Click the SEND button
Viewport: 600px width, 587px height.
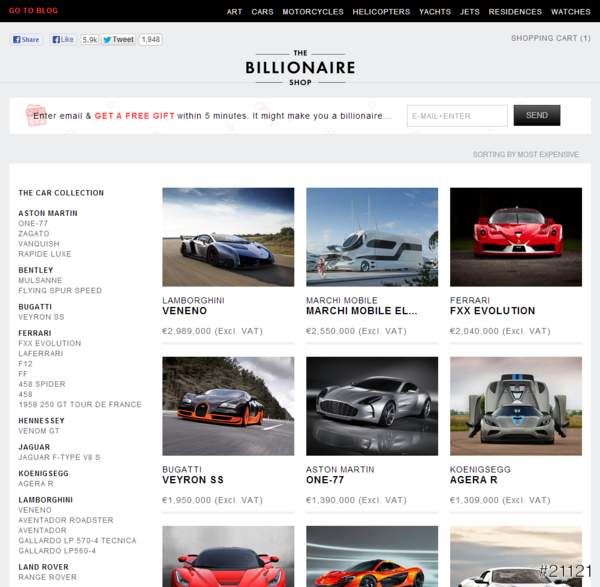pyautogui.click(x=536, y=115)
